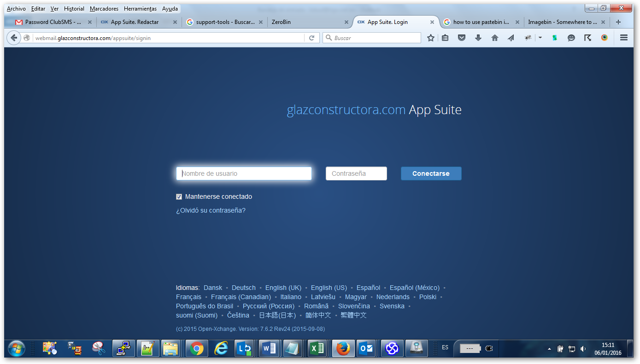
Task: Click the colorful eye extension icon
Action: click(605, 38)
